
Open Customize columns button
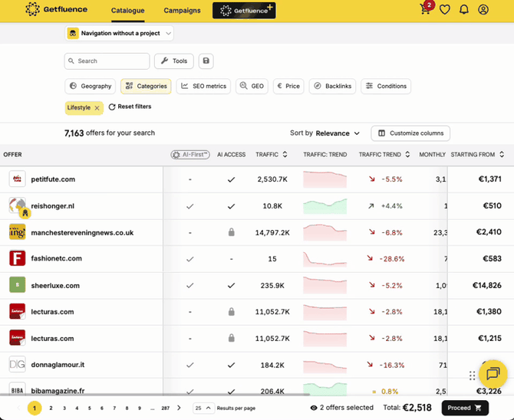(x=410, y=133)
